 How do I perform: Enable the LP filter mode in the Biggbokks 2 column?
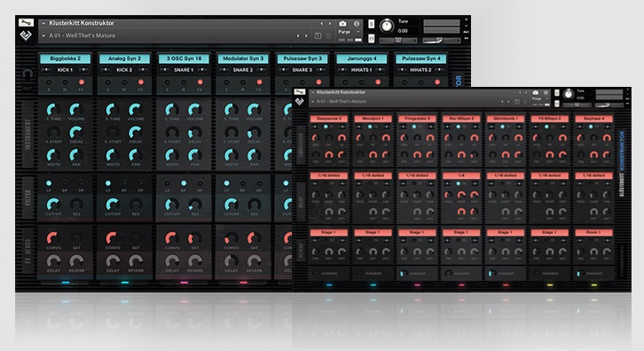pyautogui.click(x=49, y=183)
